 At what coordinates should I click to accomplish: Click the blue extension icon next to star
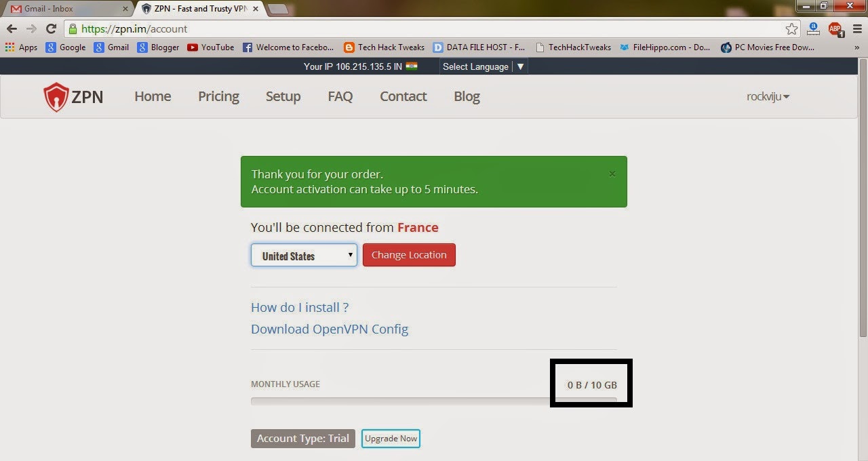(x=813, y=28)
